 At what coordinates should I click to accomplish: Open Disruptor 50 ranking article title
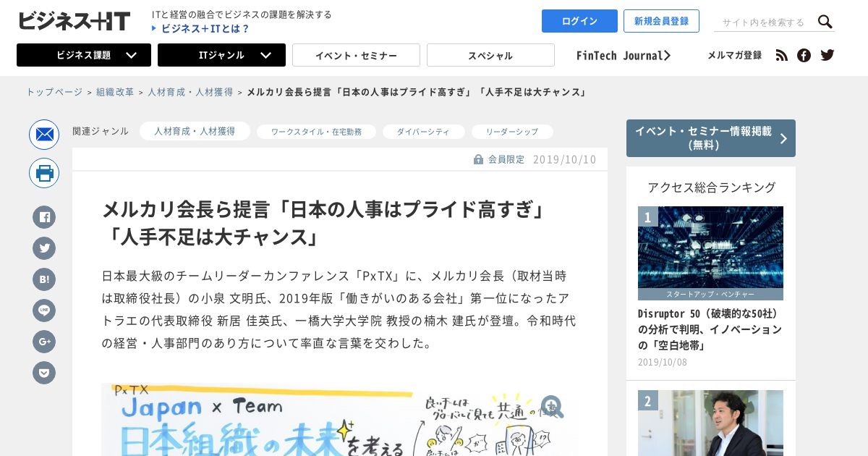710,329
